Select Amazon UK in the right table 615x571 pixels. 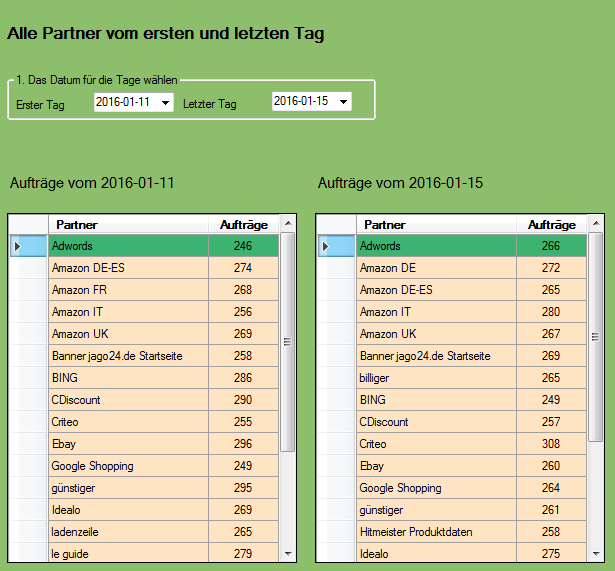click(436, 334)
